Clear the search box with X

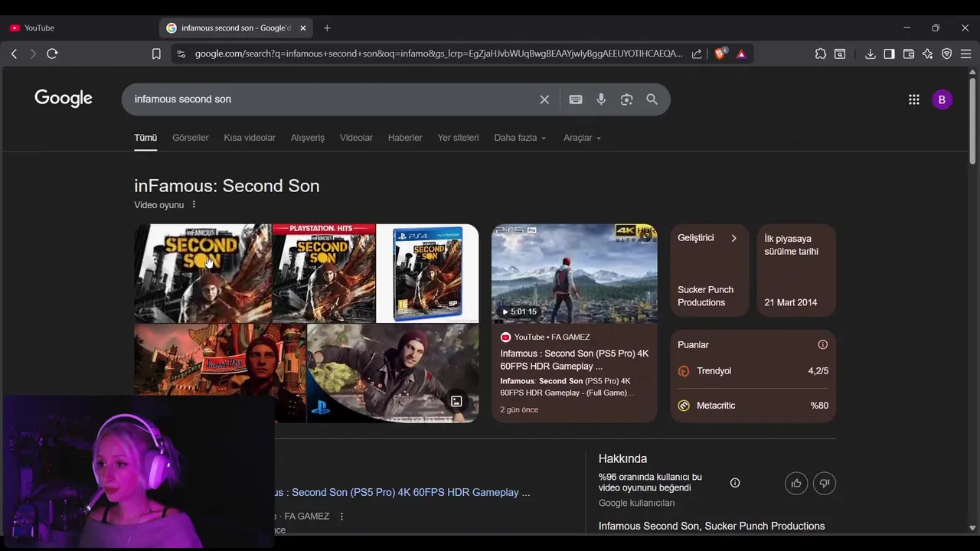544,99
